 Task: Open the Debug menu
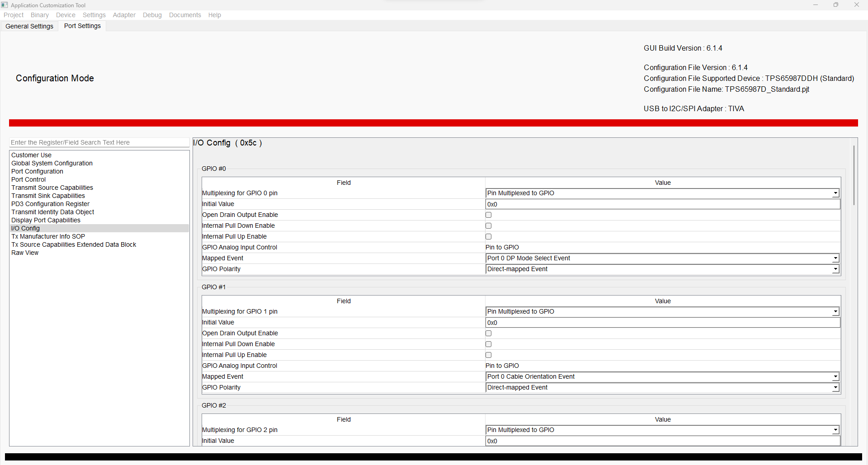pos(152,15)
